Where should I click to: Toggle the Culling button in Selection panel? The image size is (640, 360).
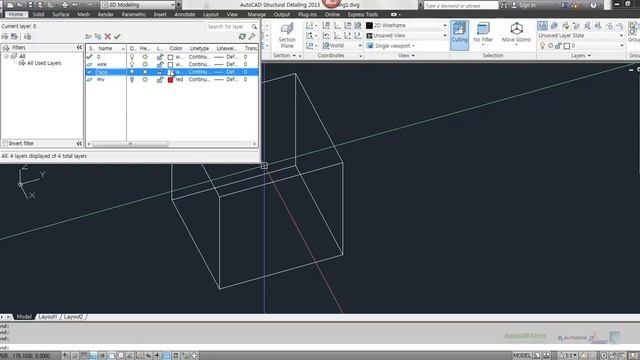[459, 35]
